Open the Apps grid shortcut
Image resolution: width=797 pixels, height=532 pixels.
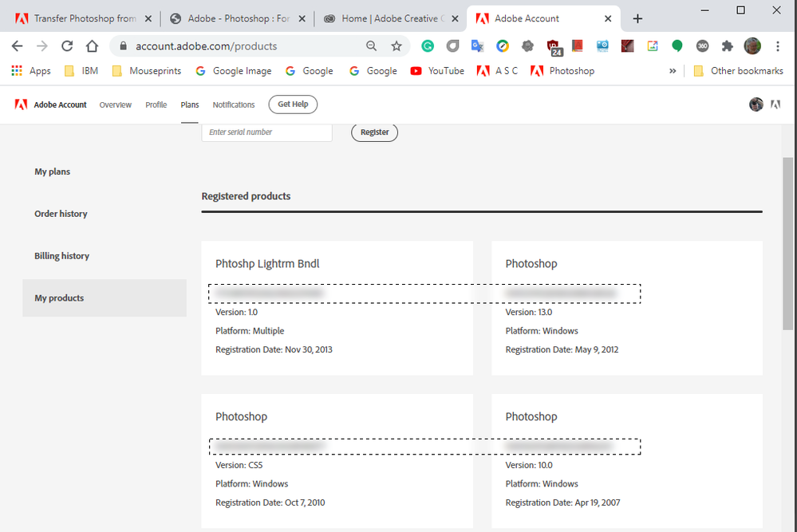click(31, 71)
